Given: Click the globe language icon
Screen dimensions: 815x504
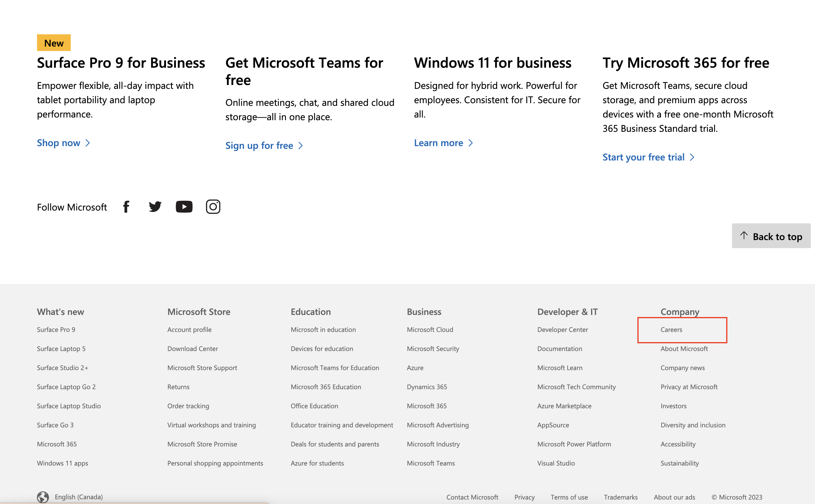Looking at the screenshot, I should [x=43, y=497].
